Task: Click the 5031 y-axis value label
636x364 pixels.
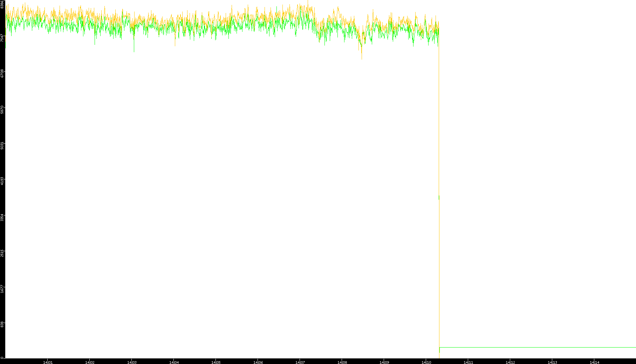Action: click(2, 145)
